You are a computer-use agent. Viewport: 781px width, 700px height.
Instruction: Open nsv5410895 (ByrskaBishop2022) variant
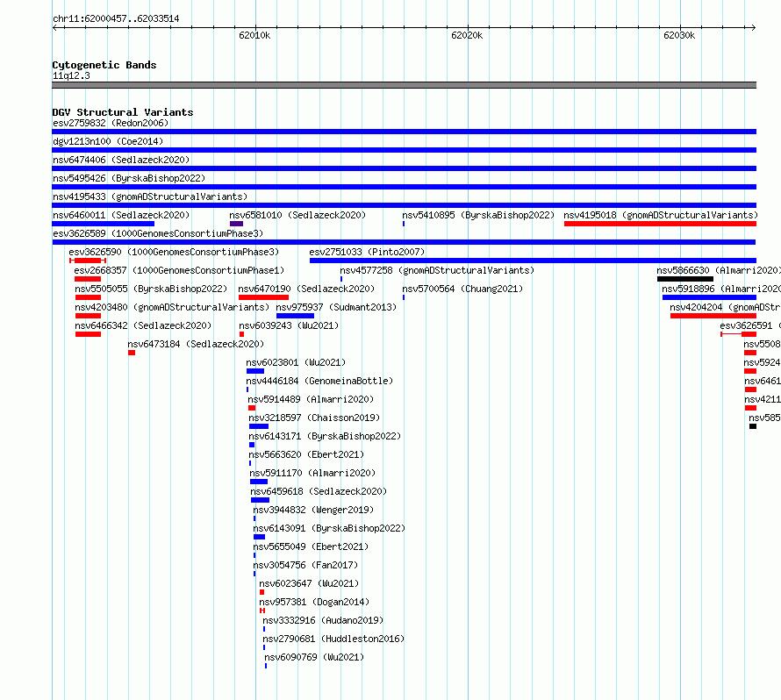[x=478, y=215]
